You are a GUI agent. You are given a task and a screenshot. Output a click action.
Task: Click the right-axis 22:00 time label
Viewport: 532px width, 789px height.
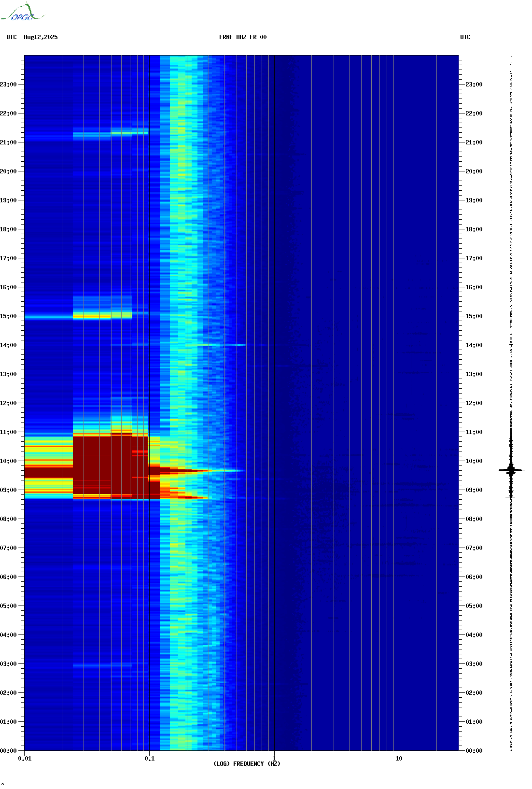(x=474, y=113)
